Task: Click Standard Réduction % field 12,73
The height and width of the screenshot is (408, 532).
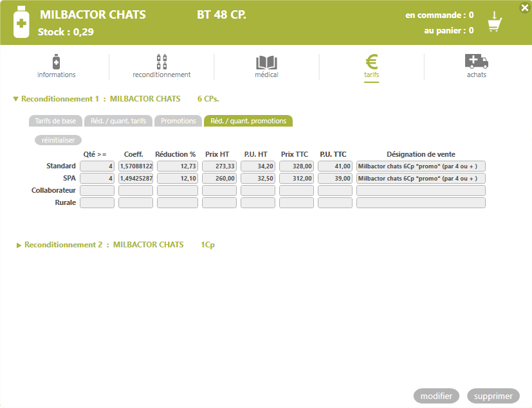Action: click(x=178, y=166)
